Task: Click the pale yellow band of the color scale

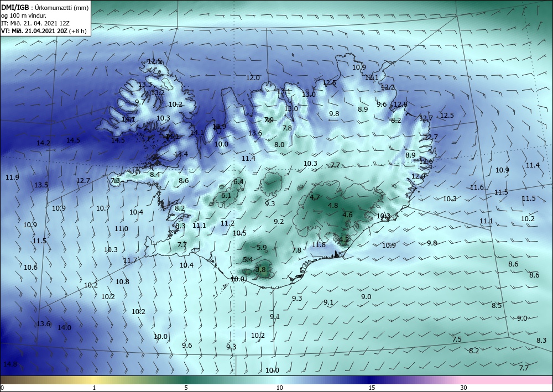Action: coord(94,380)
